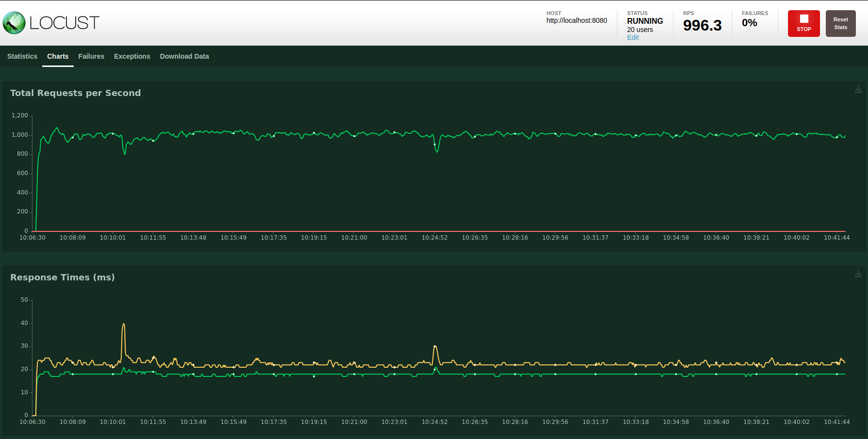Edit the number of users

click(x=633, y=37)
